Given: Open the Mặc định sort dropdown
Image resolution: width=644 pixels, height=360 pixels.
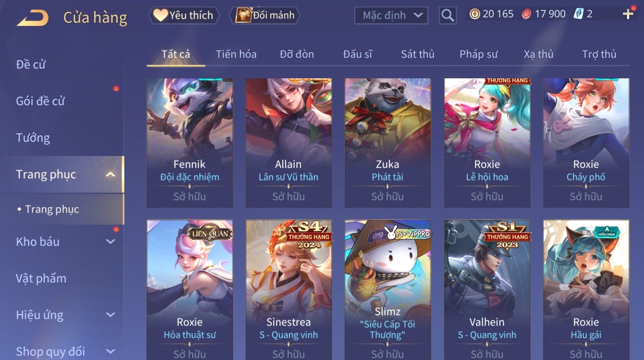Looking at the screenshot, I should pyautogui.click(x=391, y=15).
